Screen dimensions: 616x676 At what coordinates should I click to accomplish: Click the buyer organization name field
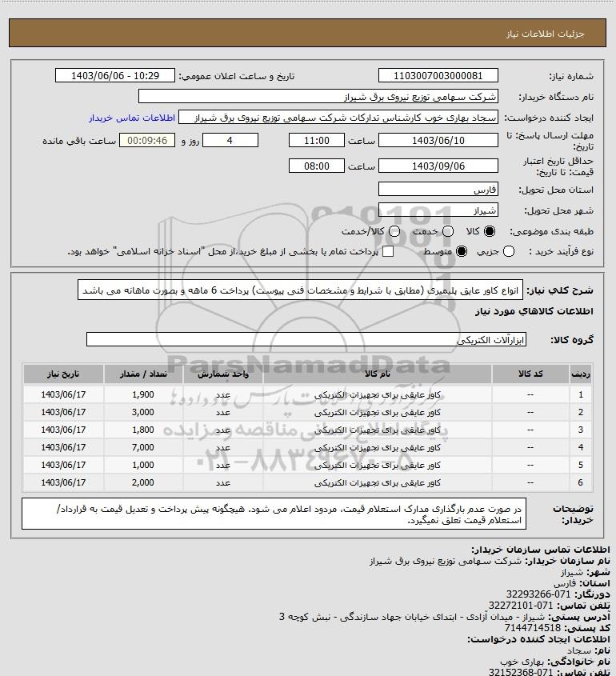coord(318,96)
